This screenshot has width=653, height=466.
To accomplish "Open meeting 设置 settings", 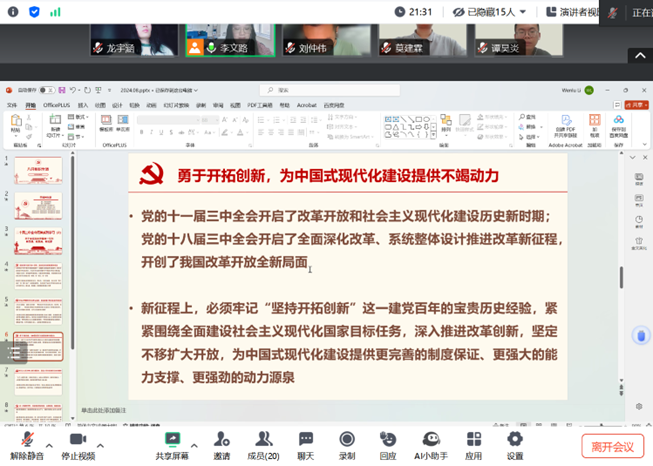I will [515, 441].
